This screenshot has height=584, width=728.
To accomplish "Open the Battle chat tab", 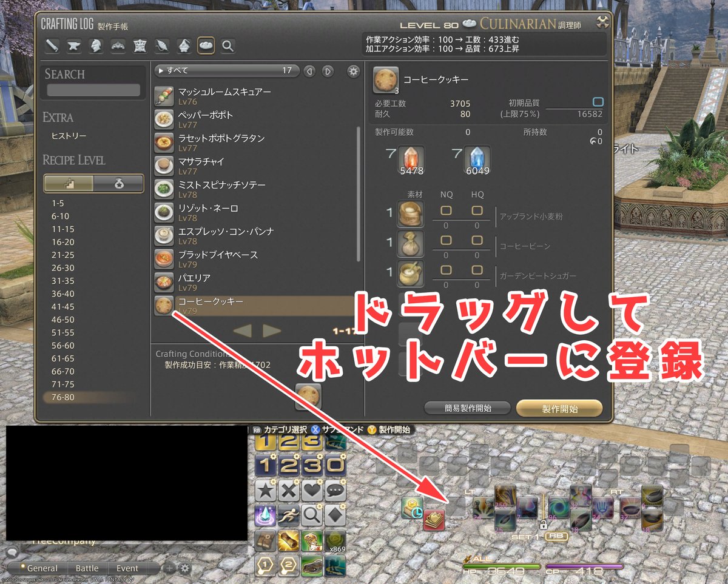I will [87, 569].
